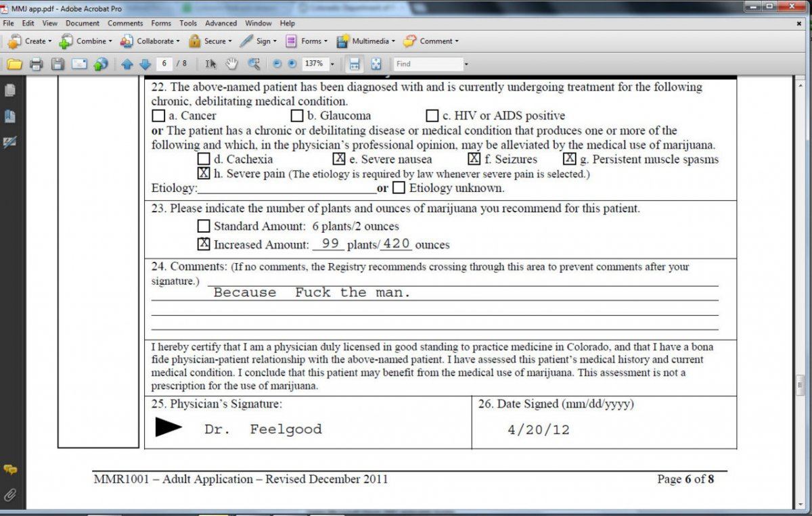This screenshot has width=812, height=516.
Task: Choose the Select tool cursor icon
Action: coord(210,64)
